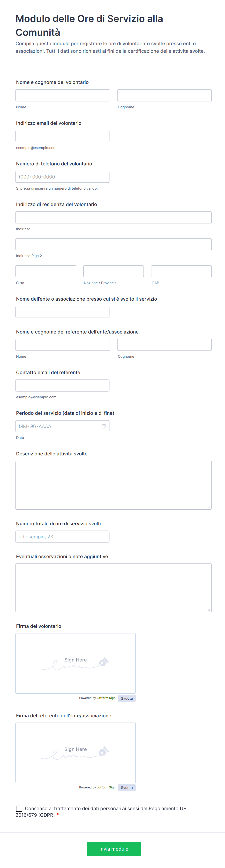Focus the service period date field
This screenshot has width=225, height=868.
pos(57,426)
